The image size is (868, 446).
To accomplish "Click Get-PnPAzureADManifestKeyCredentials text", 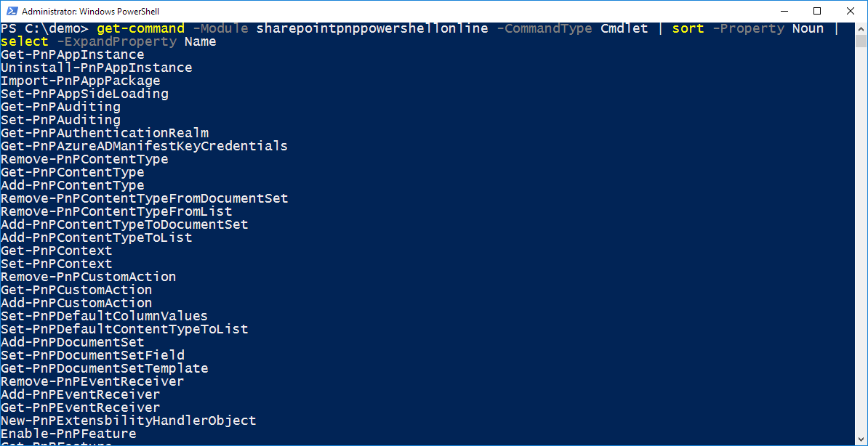I will point(144,146).
